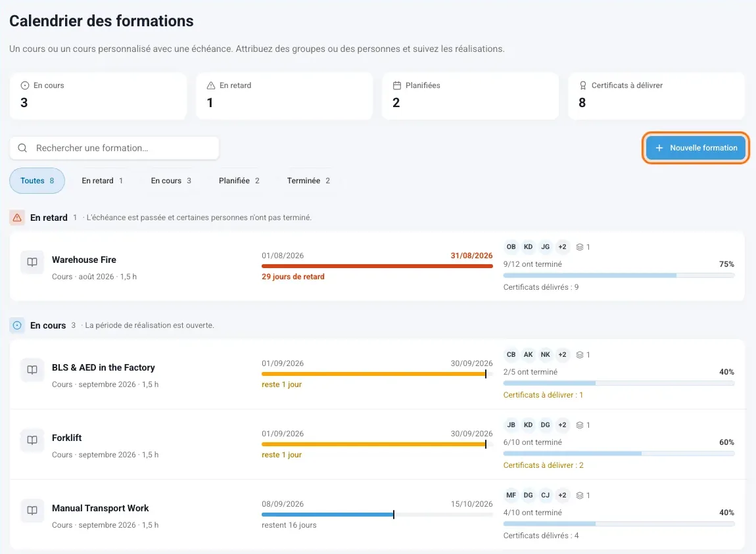Screen dimensions: 756x554
Task: Click the DG avatar in Forklift row
Action: point(545,425)
